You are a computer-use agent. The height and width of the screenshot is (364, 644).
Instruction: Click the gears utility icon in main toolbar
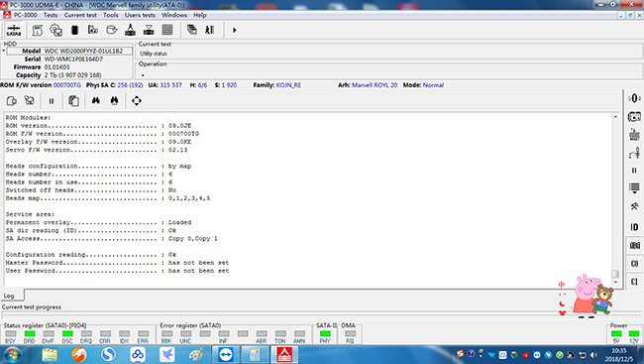coord(55,30)
